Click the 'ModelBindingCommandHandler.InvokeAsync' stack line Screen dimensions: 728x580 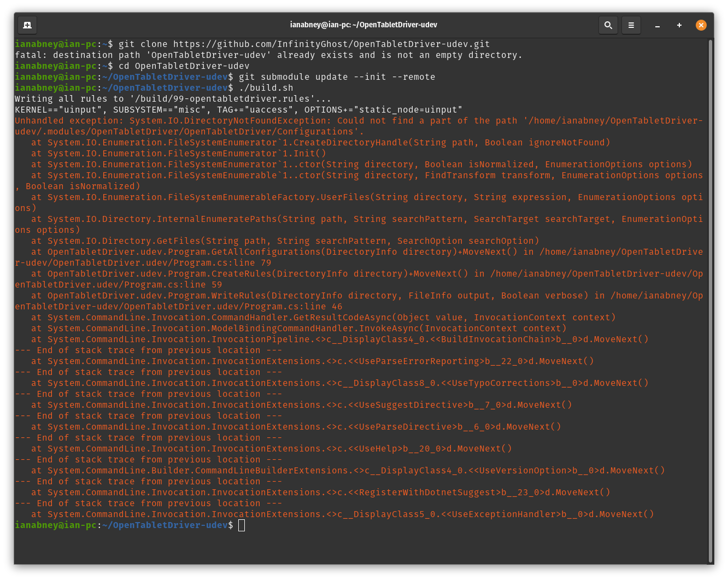click(x=299, y=328)
